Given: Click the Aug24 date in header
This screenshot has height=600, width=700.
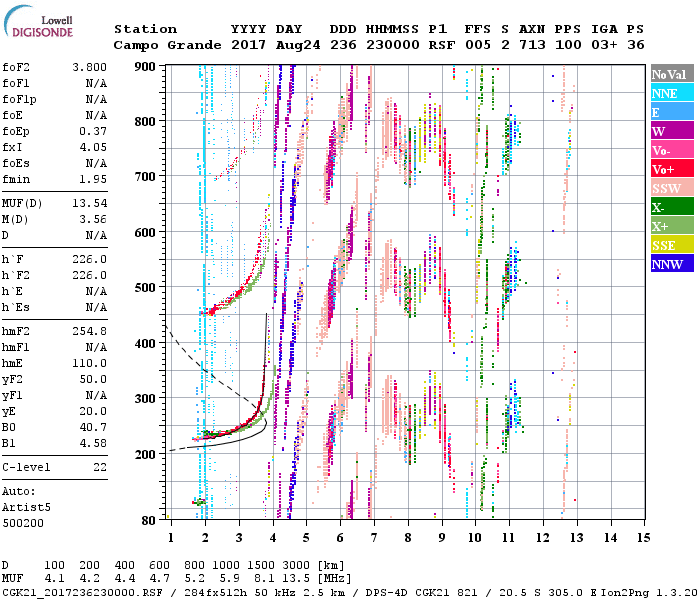Looking at the screenshot, I should click(297, 45).
